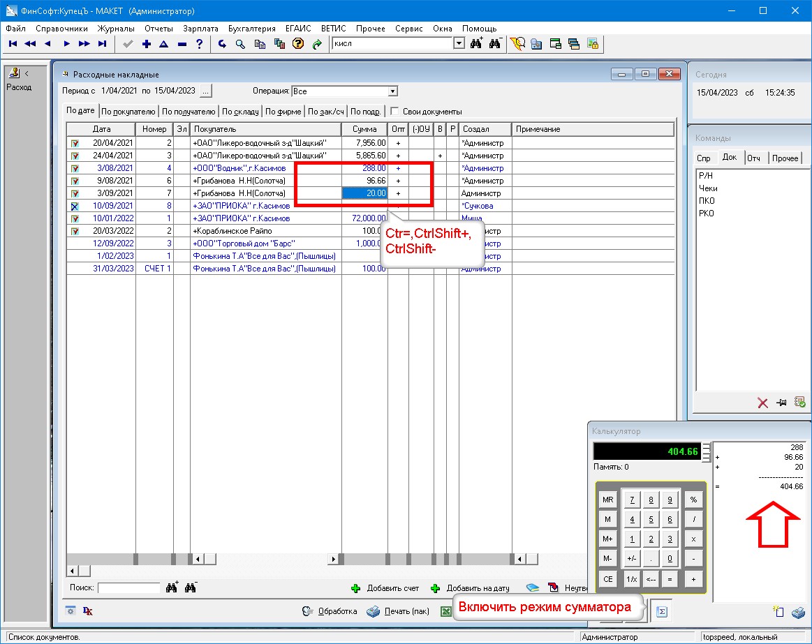The image size is (812, 644).
Task: Click the blue plus add-record toolbar icon
Action: [x=146, y=44]
